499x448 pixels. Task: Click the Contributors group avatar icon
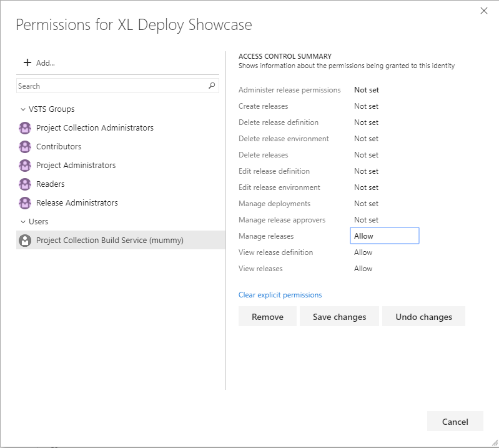click(x=25, y=147)
